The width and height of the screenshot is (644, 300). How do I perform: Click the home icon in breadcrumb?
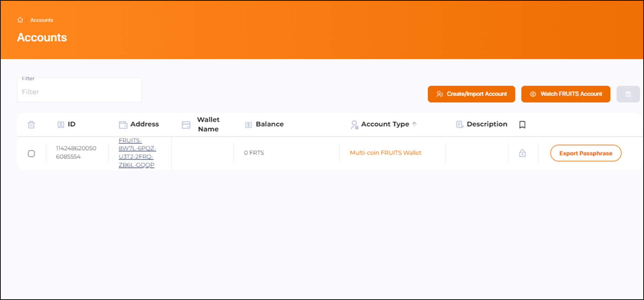tap(20, 20)
